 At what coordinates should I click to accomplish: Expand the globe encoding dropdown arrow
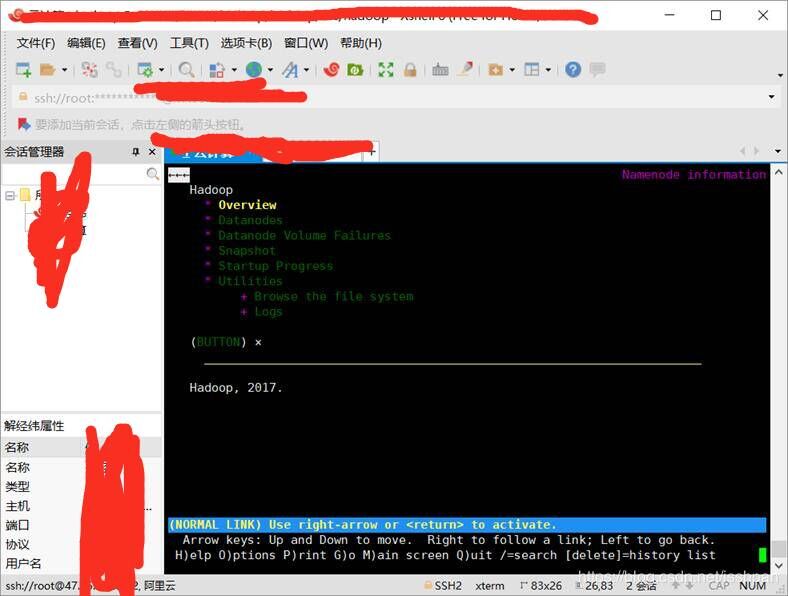pyautogui.click(x=270, y=70)
